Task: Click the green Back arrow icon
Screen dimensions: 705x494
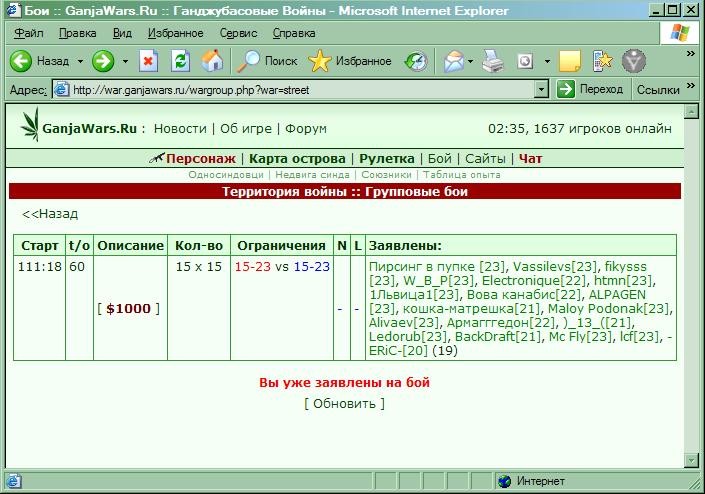Action: coord(21,61)
